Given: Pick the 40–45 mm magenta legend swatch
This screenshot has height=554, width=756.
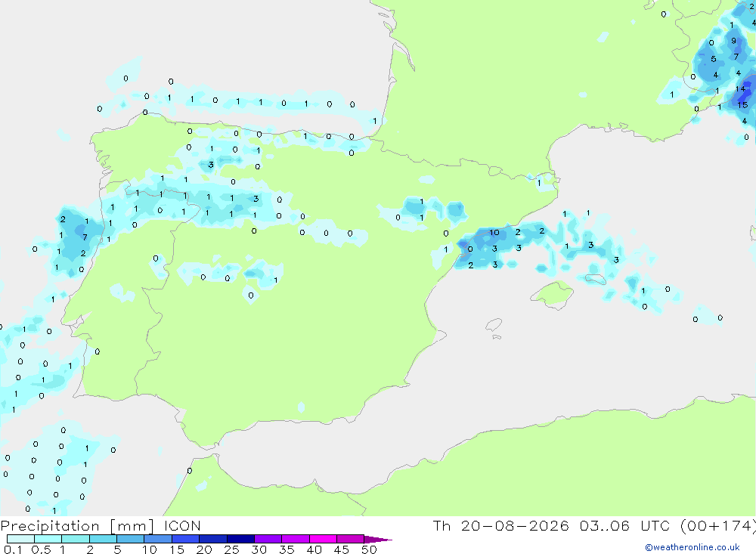Looking at the screenshot, I should tap(323, 539).
